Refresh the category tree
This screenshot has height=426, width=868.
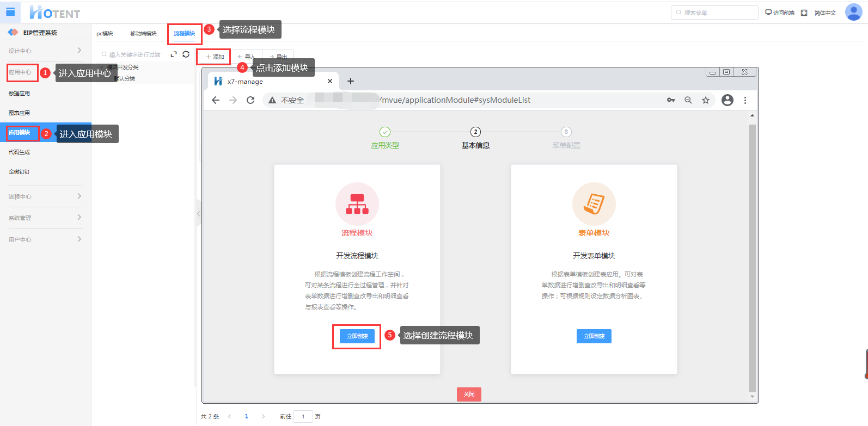point(186,54)
